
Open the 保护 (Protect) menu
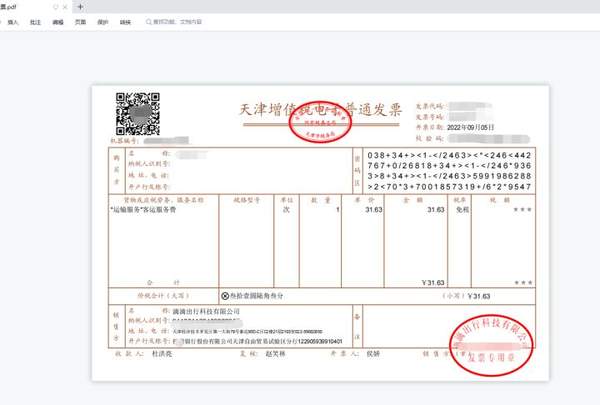point(103,22)
